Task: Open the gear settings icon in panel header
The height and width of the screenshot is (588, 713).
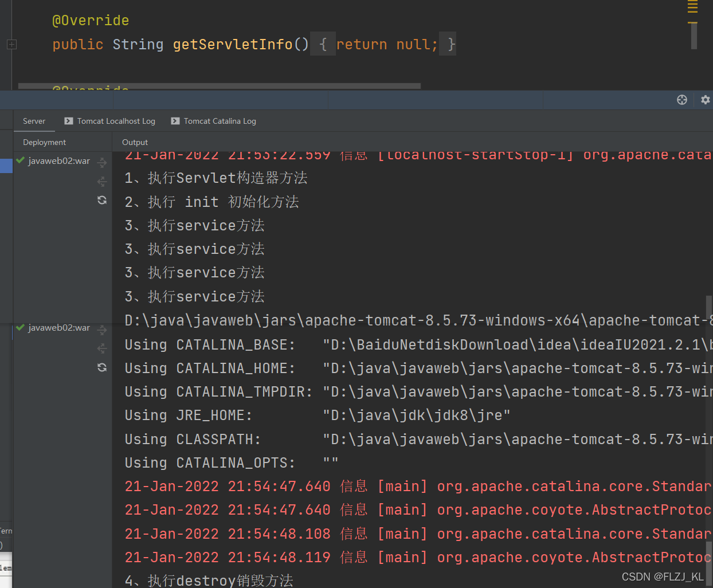Action: click(705, 100)
